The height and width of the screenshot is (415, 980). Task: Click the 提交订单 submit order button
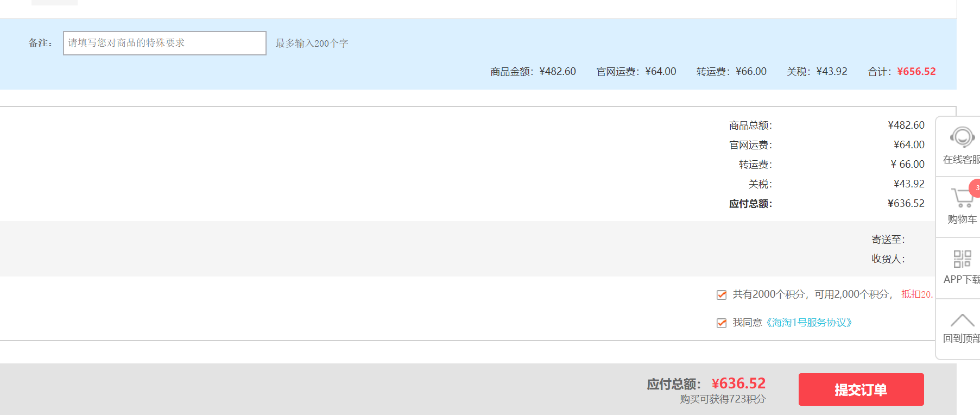click(861, 389)
